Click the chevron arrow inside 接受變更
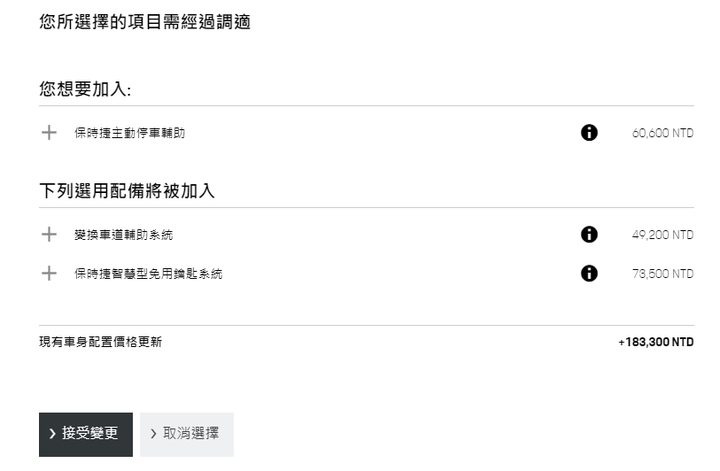This screenshot has height=471, width=720. click(52, 433)
